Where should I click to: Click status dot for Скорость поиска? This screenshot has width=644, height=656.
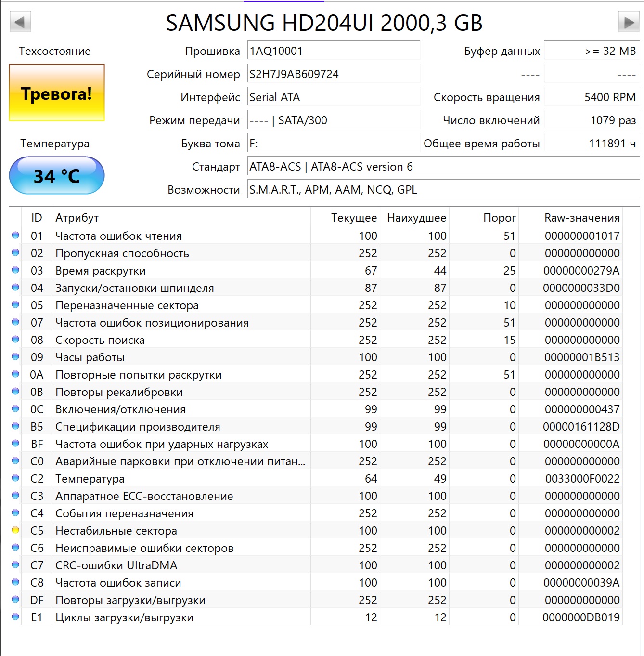(15, 340)
